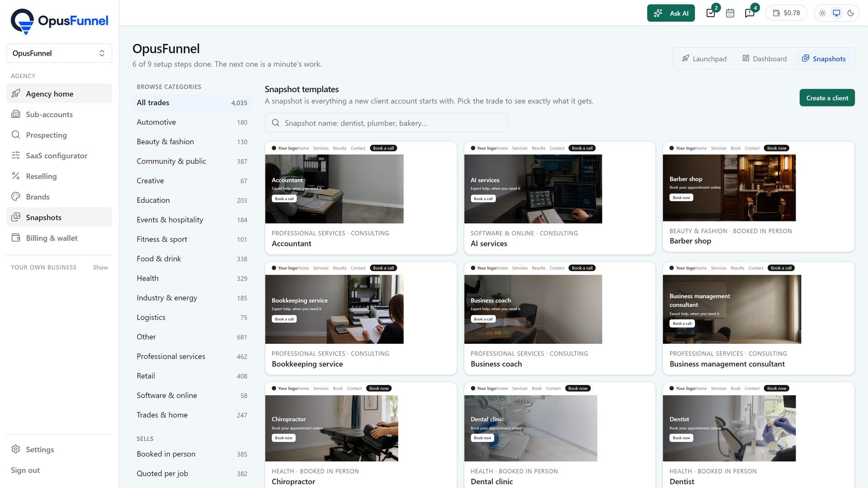Screen dimensions: 868x488
Task: Click the Reselling percent icon
Action: 16,176
